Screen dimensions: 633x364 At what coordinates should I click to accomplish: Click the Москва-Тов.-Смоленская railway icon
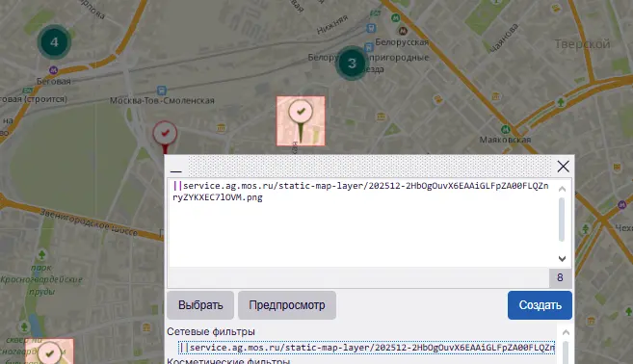[162, 91]
